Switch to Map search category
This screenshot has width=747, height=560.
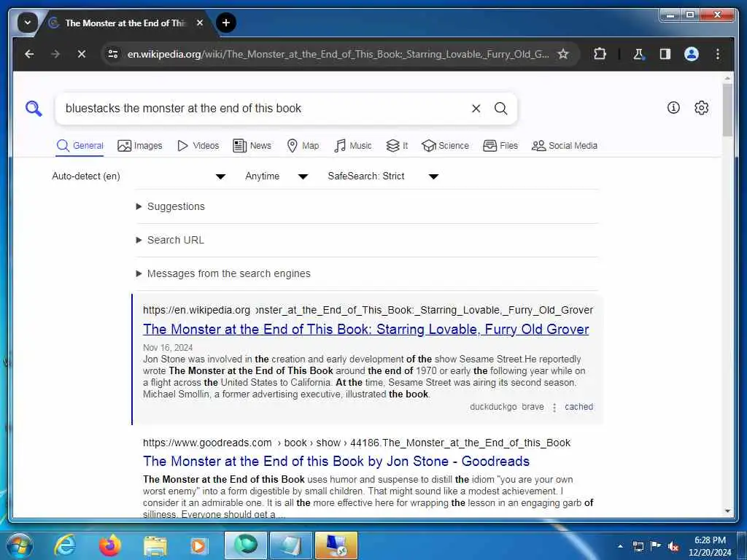(x=303, y=146)
